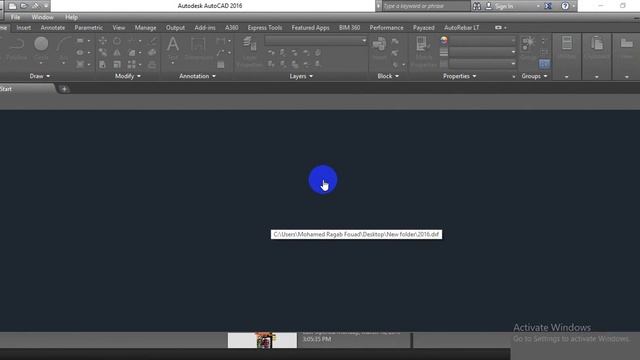This screenshot has width=640, height=360.
Task: Click the highlighted group selection icon
Action: click(x=544, y=64)
